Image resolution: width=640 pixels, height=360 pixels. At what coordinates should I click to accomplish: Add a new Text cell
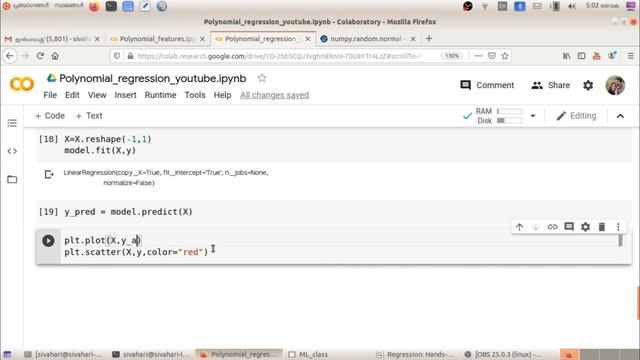pyautogui.click(x=89, y=116)
